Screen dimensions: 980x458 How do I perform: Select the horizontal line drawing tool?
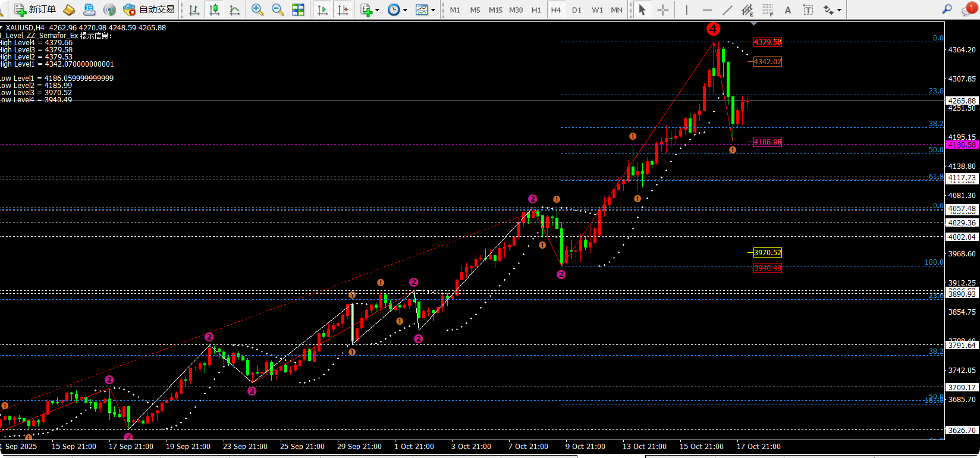click(x=707, y=10)
